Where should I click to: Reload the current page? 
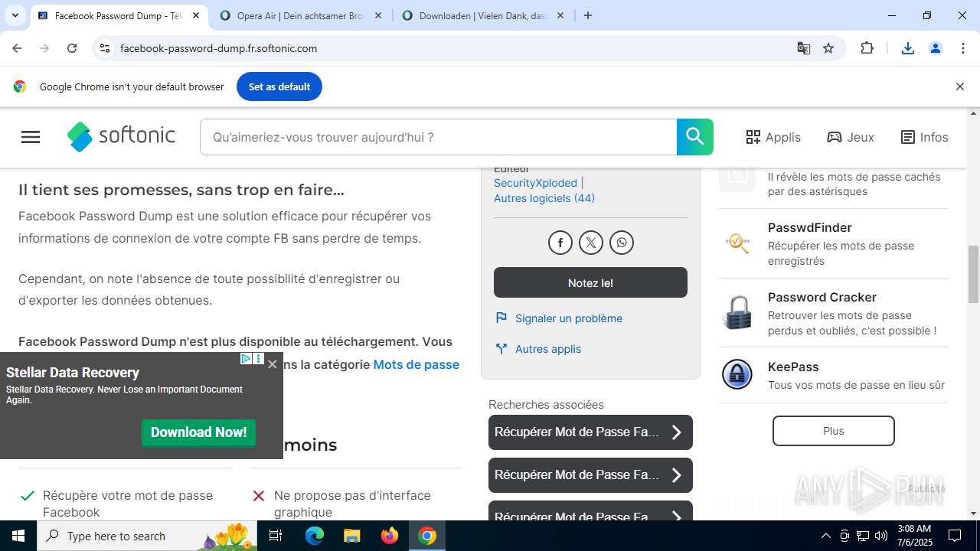(72, 48)
